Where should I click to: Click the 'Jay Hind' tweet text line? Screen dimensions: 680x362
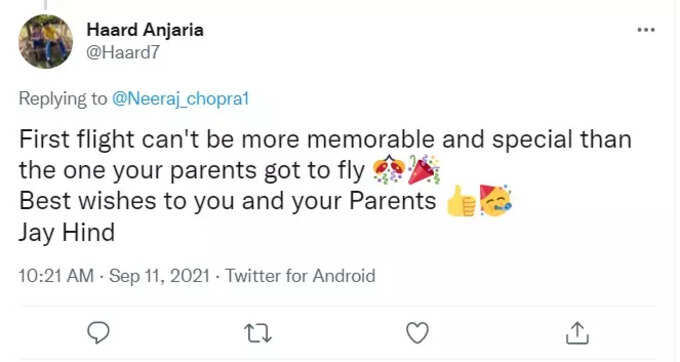tap(67, 233)
